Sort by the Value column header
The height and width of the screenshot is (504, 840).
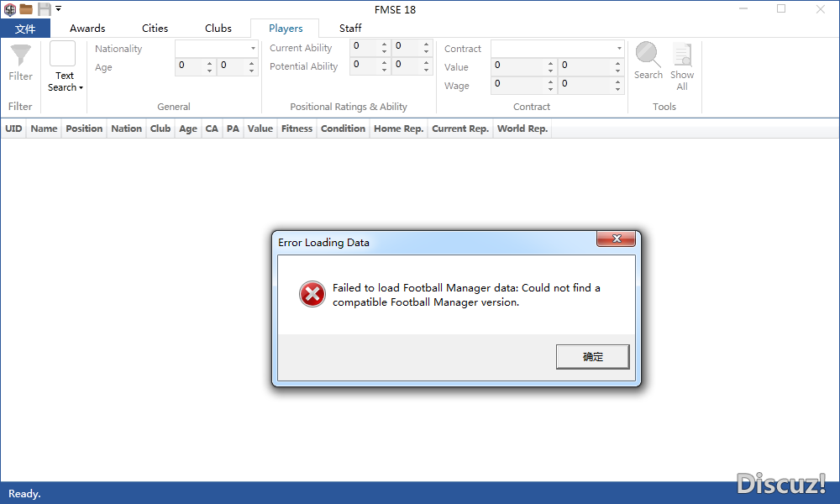(260, 129)
